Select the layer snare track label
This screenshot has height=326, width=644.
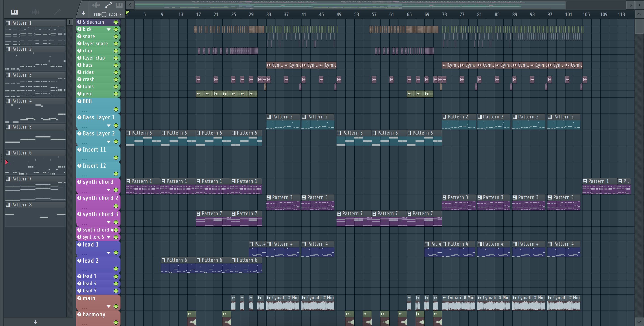coord(95,44)
